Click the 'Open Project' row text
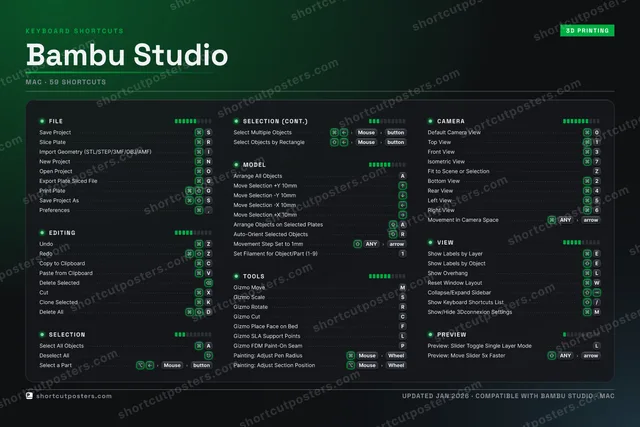The height and width of the screenshot is (427, 640). pos(56,171)
